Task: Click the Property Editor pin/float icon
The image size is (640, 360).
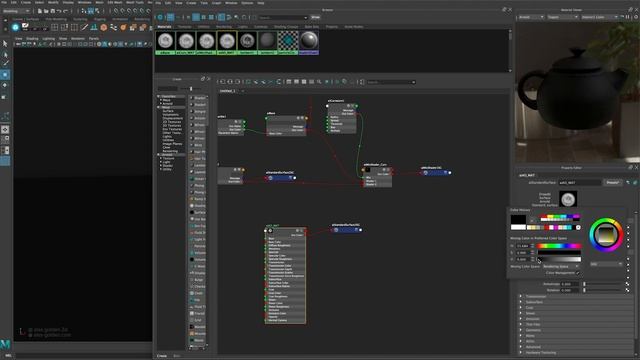Action: click(x=630, y=167)
